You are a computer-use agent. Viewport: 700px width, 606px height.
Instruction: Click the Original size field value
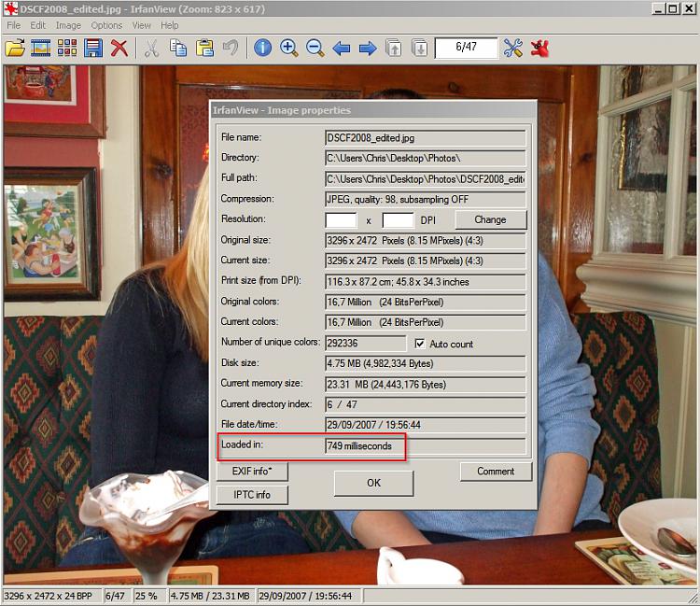tap(426, 240)
